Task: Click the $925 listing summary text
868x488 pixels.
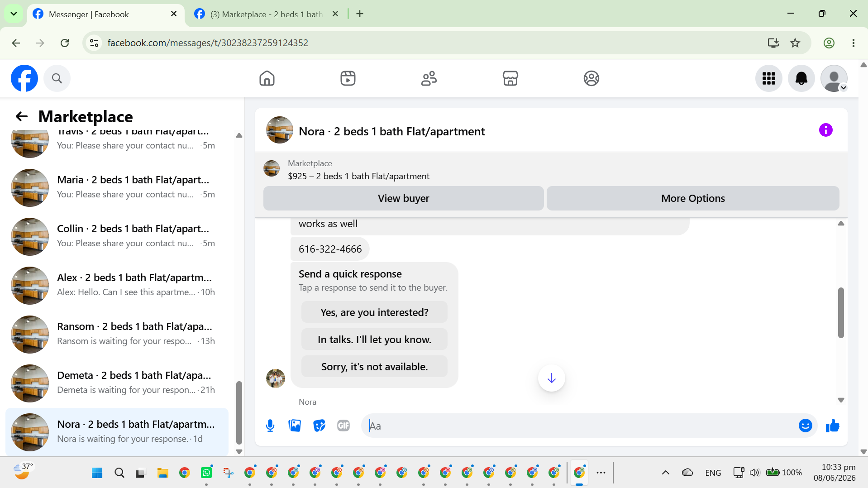Action: click(x=358, y=176)
